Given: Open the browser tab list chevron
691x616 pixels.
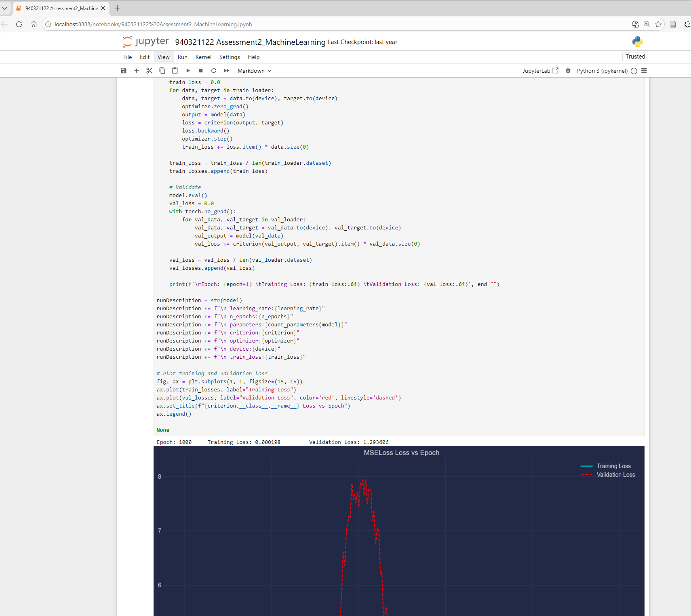Looking at the screenshot, I should pyautogui.click(x=5, y=8).
